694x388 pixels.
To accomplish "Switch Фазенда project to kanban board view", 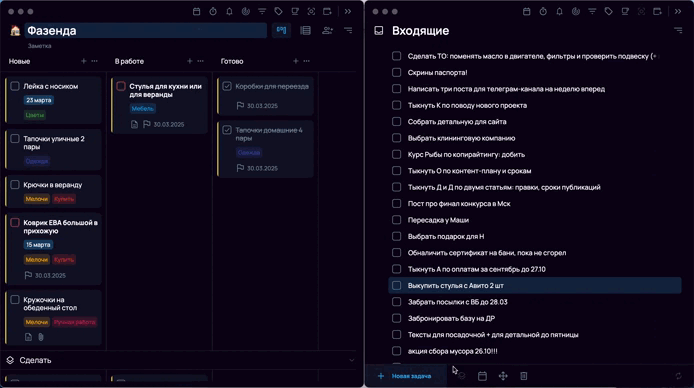I will coord(281,30).
